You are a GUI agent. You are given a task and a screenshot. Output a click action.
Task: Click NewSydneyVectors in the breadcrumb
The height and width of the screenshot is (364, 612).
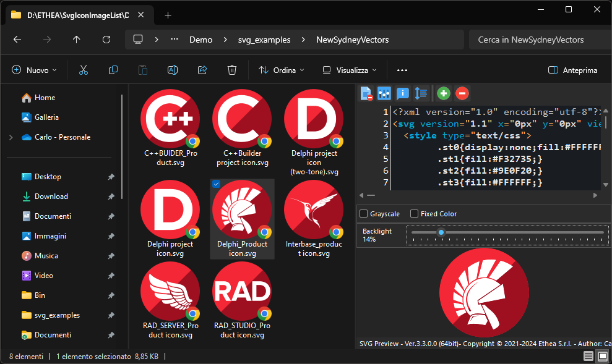353,40
